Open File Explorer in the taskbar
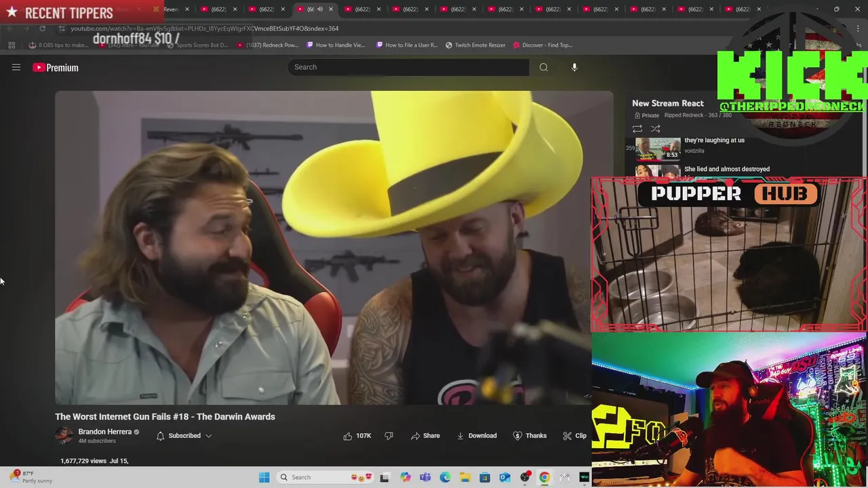Screen dimensions: 868x488 (x=465, y=477)
